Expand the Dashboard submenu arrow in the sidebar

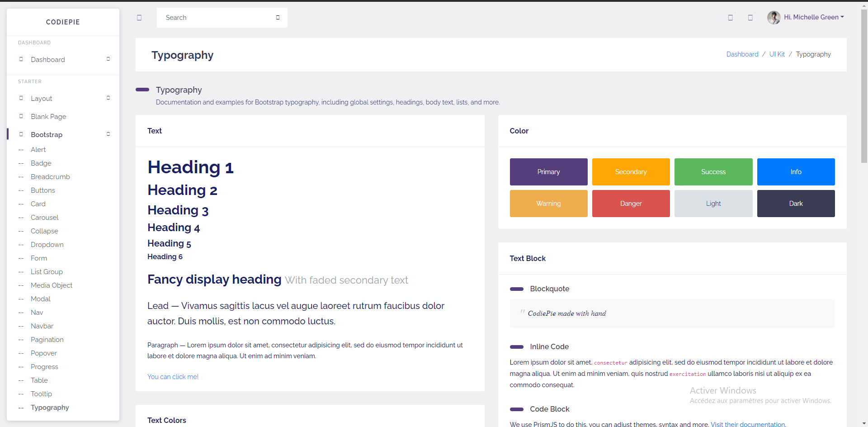click(x=108, y=59)
